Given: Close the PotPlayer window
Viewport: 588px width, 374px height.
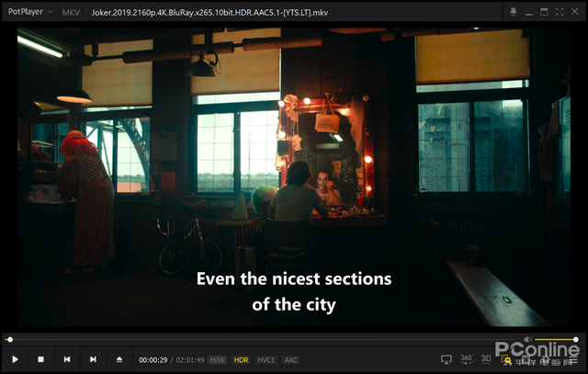Looking at the screenshot, I should 574,12.
